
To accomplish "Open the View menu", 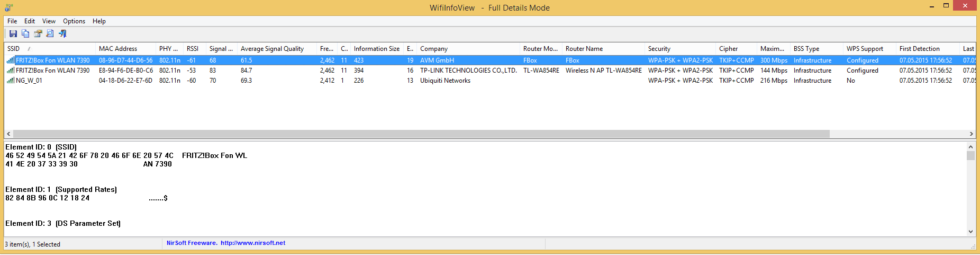I will click(49, 21).
